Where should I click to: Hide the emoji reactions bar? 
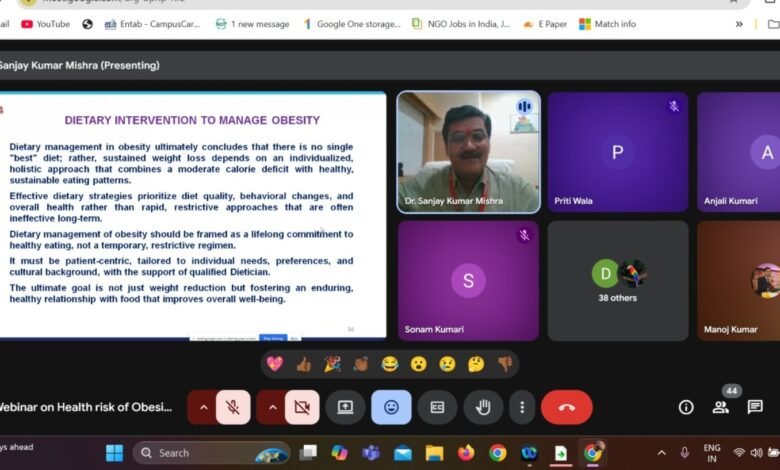(x=391, y=407)
